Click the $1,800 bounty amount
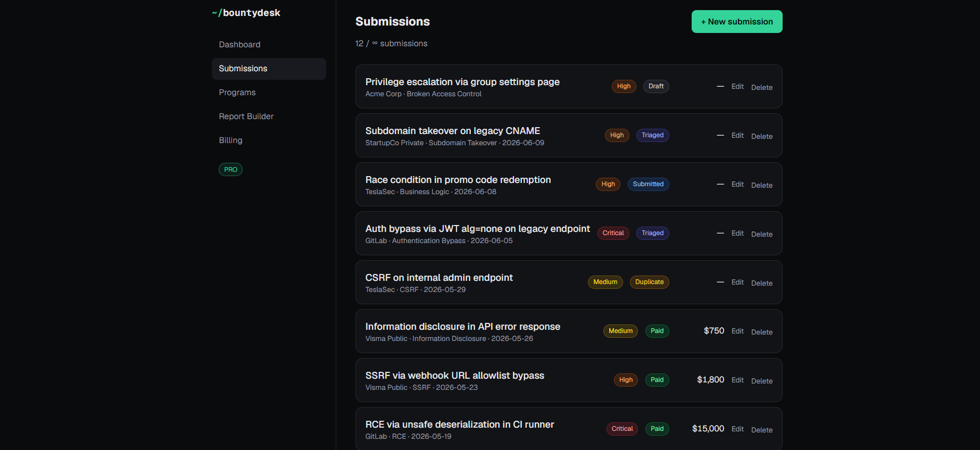Image resolution: width=980 pixels, height=450 pixels. (x=711, y=380)
